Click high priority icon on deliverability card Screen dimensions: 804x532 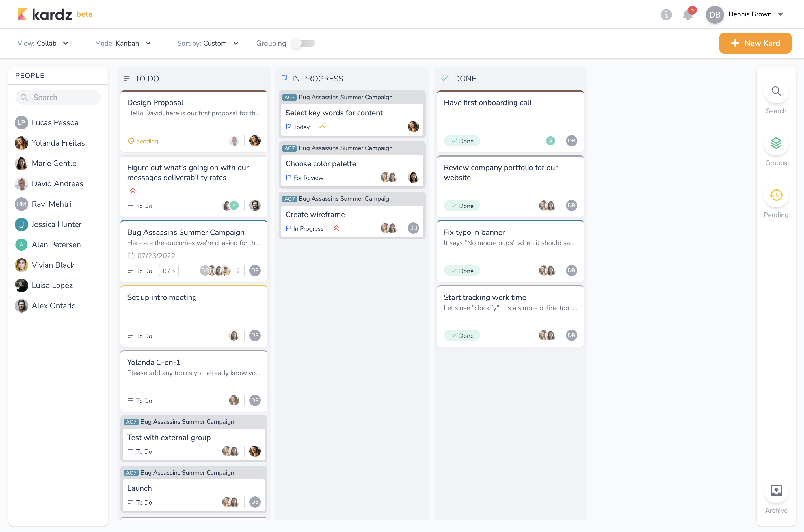pos(133,191)
